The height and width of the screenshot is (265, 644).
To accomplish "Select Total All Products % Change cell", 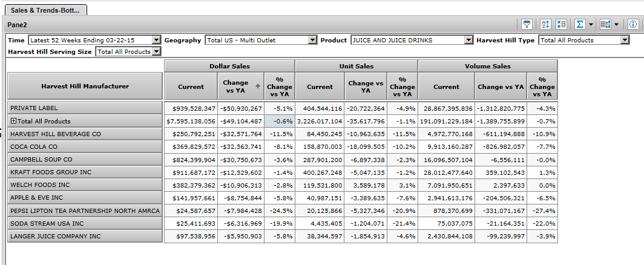I will tap(279, 121).
